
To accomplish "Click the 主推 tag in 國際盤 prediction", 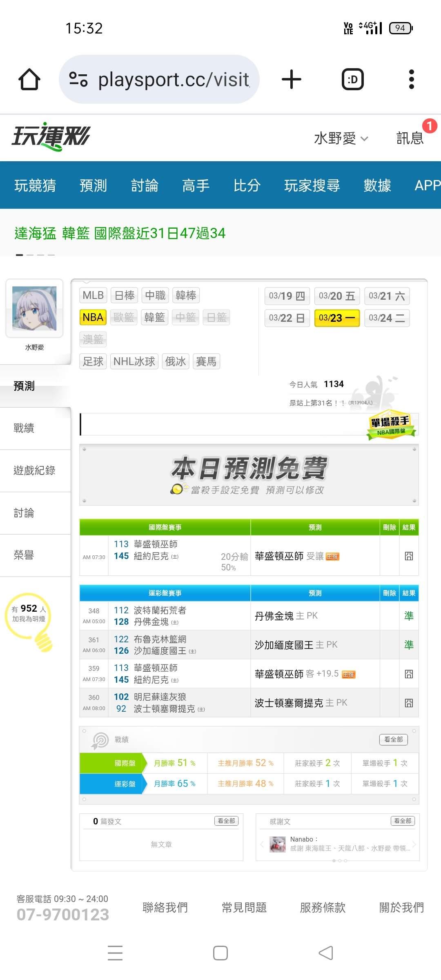I will 333,557.
